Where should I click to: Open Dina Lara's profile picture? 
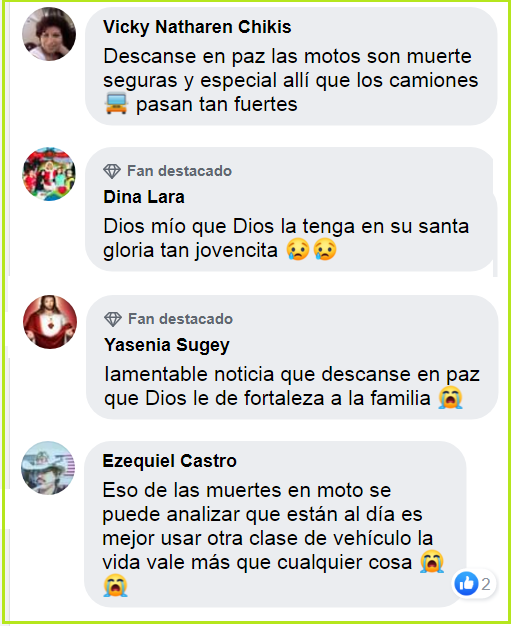[x=49, y=174]
